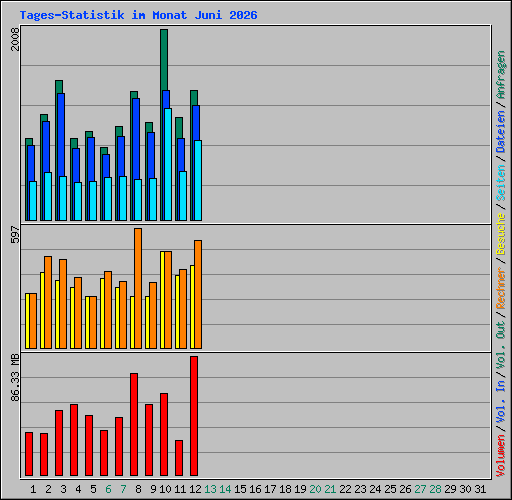The width and height of the screenshot is (512, 500).
Task: Click green weekend day '7' label
Action: coord(123,489)
